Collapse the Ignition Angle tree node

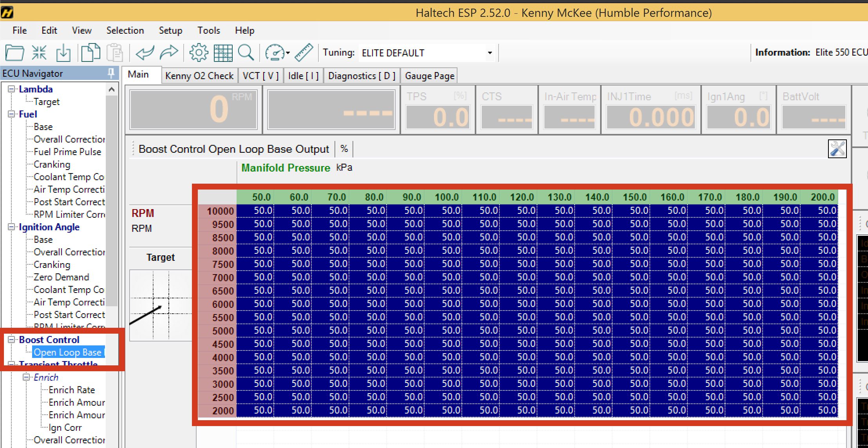tap(11, 227)
